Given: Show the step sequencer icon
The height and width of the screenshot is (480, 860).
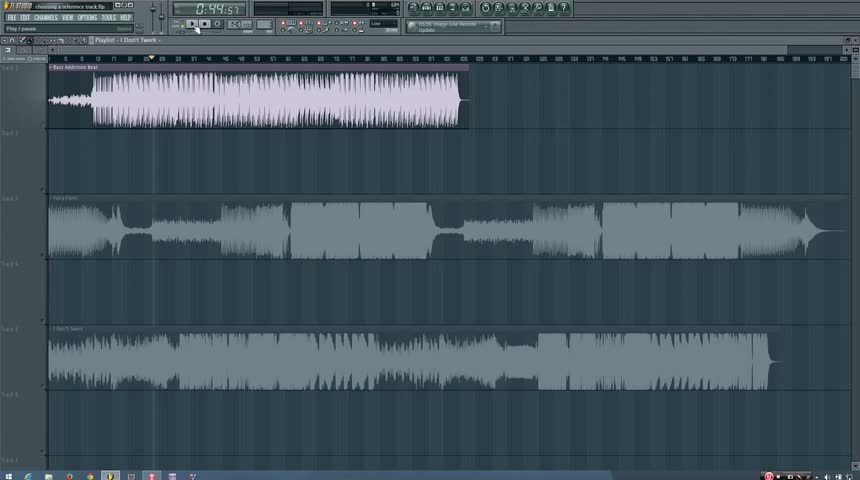Looking at the screenshot, I should point(427,8).
